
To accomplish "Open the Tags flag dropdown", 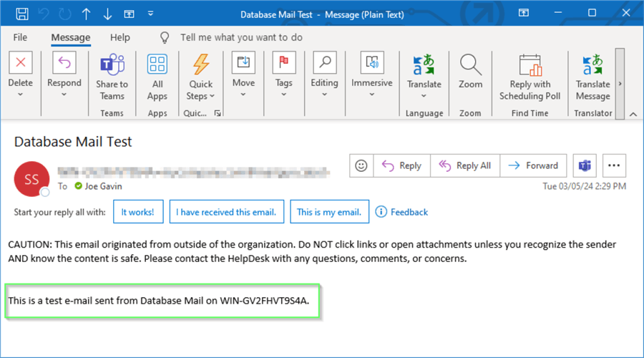I will coord(284,95).
